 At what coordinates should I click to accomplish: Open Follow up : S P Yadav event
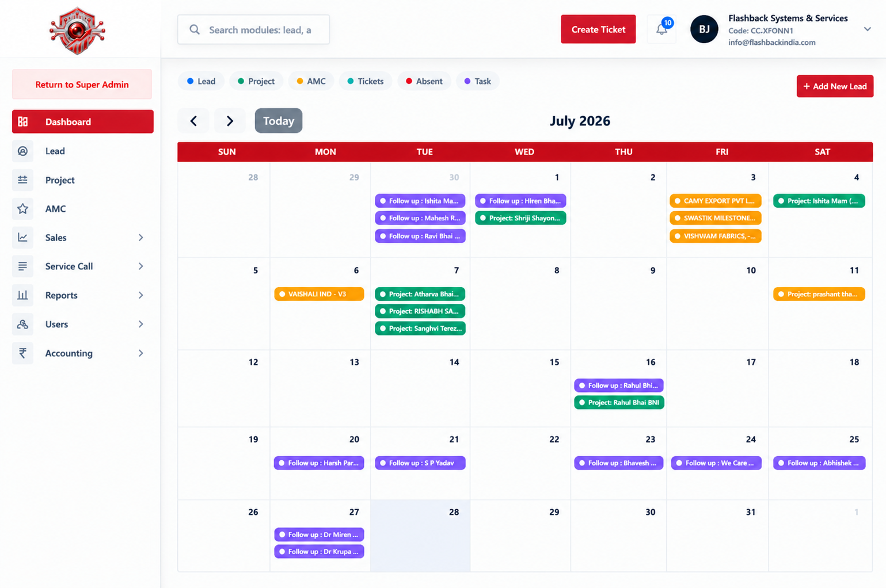pos(420,463)
